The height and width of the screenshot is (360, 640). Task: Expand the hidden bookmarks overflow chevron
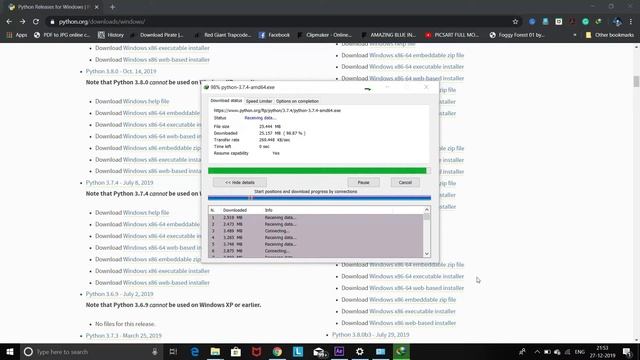575,35
